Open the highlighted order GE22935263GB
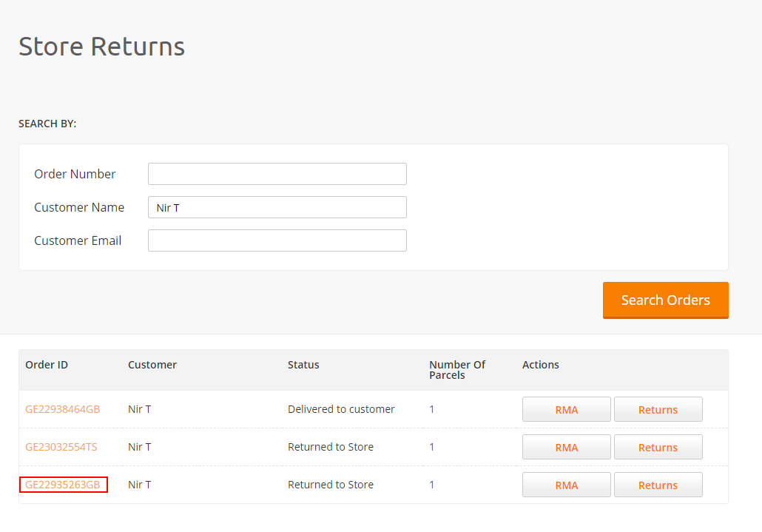Image resolution: width=762 pixels, height=532 pixels. coord(63,485)
